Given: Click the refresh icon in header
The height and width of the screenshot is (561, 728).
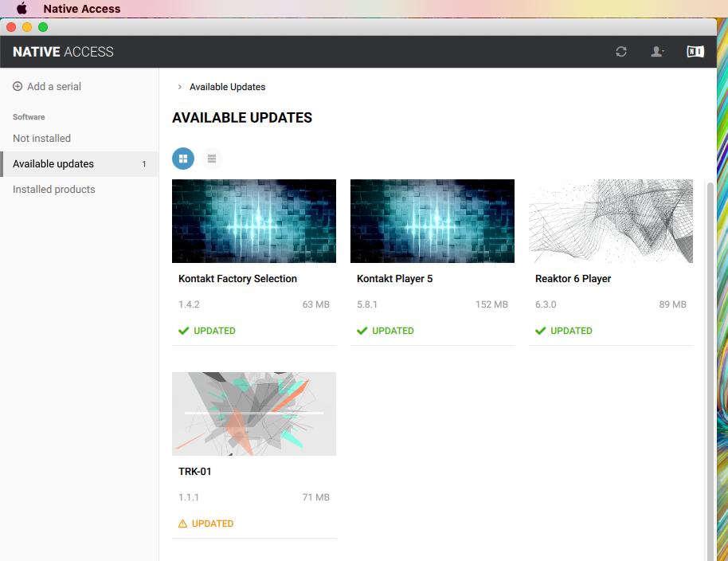Looking at the screenshot, I should click(621, 52).
